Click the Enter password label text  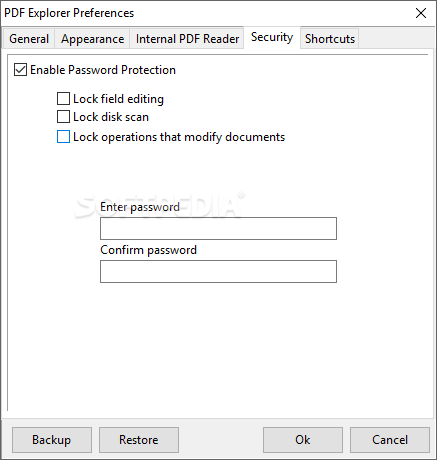tap(140, 207)
